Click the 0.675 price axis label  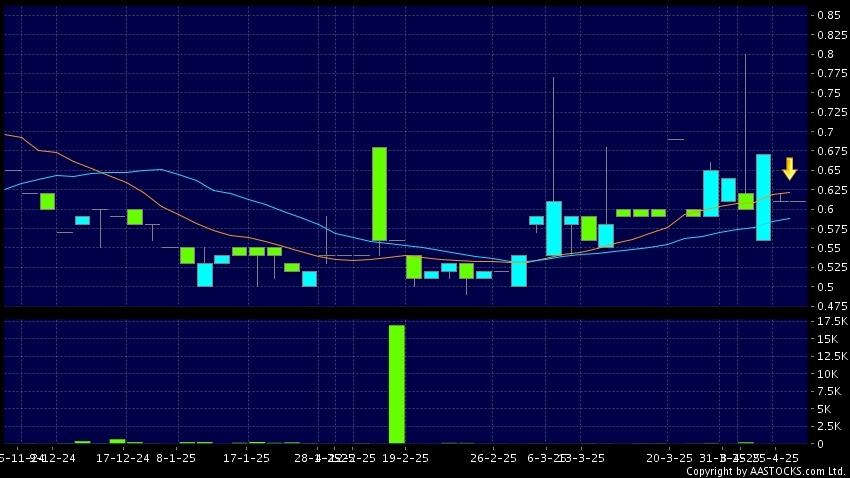pyautogui.click(x=832, y=151)
